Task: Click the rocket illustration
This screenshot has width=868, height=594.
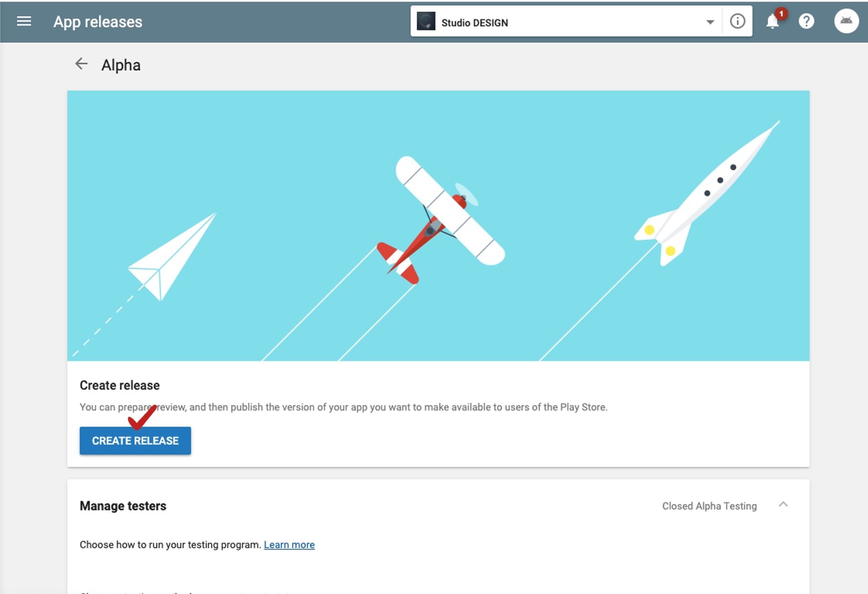Action: (707, 193)
